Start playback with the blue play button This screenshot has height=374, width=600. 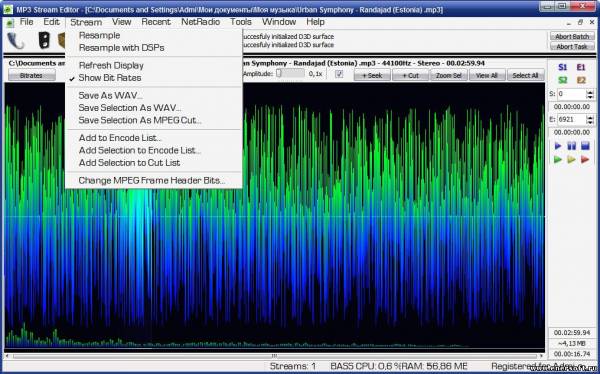point(558,146)
